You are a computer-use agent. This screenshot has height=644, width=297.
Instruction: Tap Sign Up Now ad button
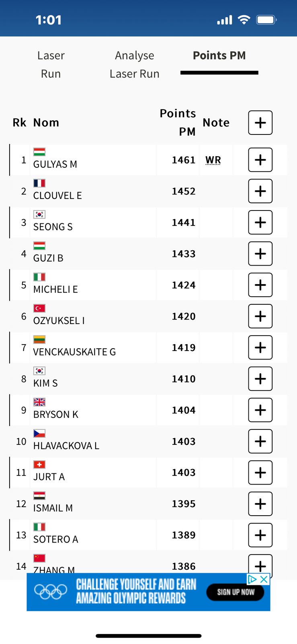point(235,592)
